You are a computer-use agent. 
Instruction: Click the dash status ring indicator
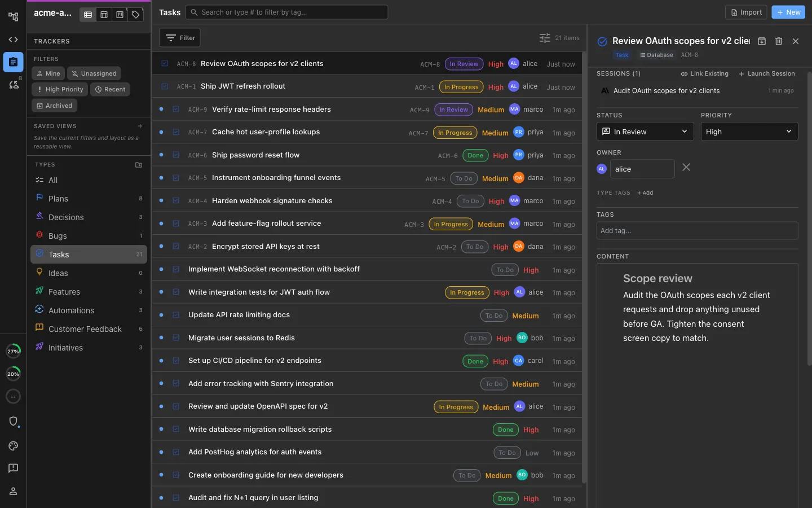[x=13, y=396]
